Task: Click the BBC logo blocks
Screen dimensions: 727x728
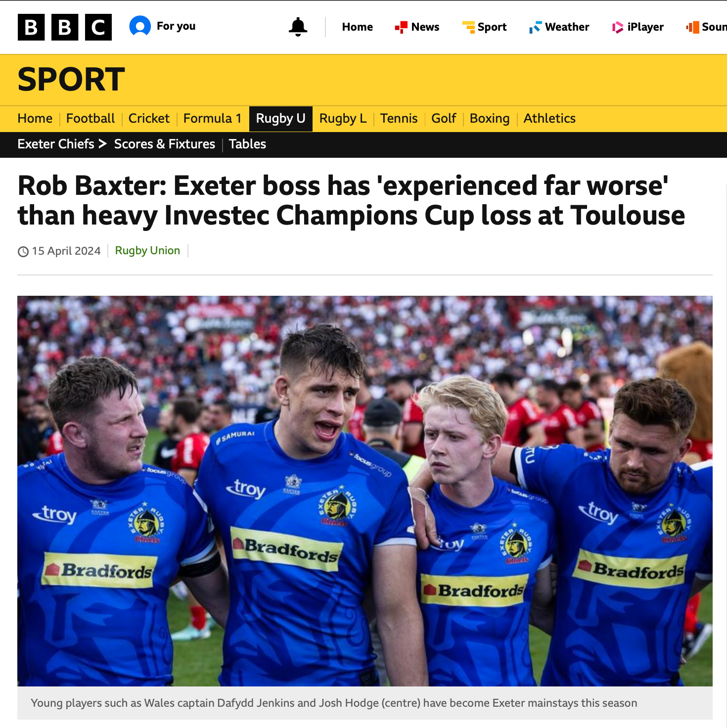Action: click(x=65, y=27)
